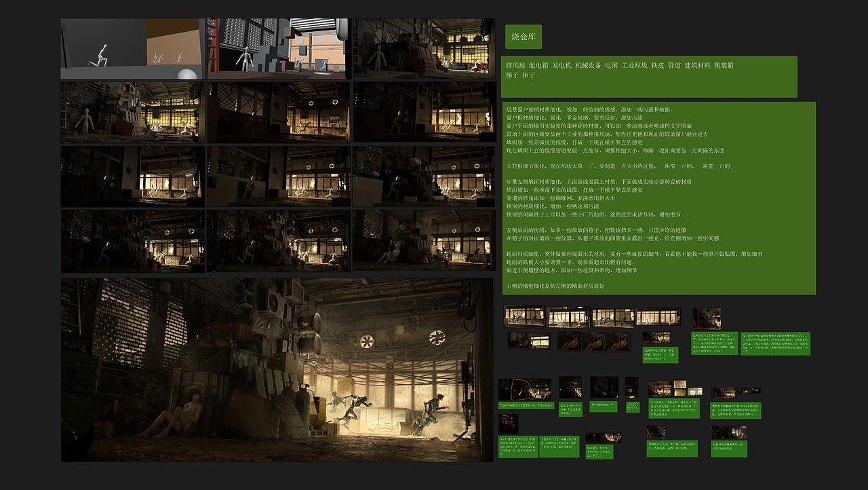Viewport: 868px width, 490px height.
Task: Click keyword '梯子' in green note
Action: tap(513, 75)
